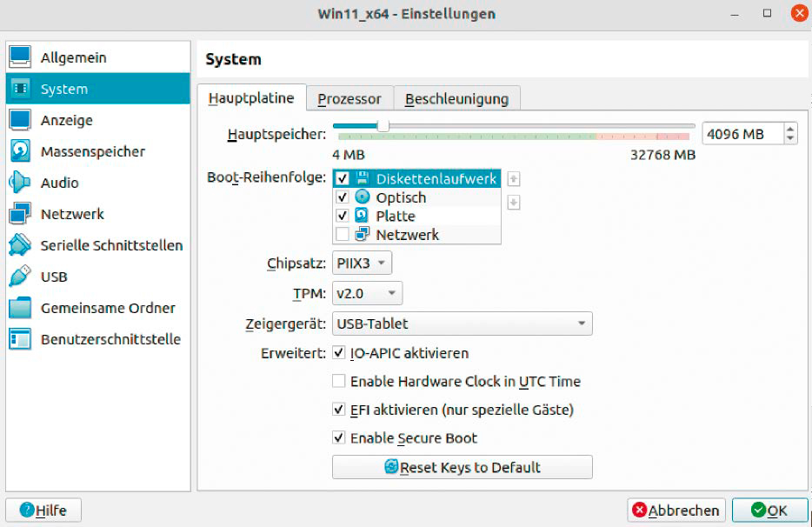This screenshot has height=527, width=812.
Task: Open the Zeigergerät USB-Tablet dropdown
Action: [463, 324]
